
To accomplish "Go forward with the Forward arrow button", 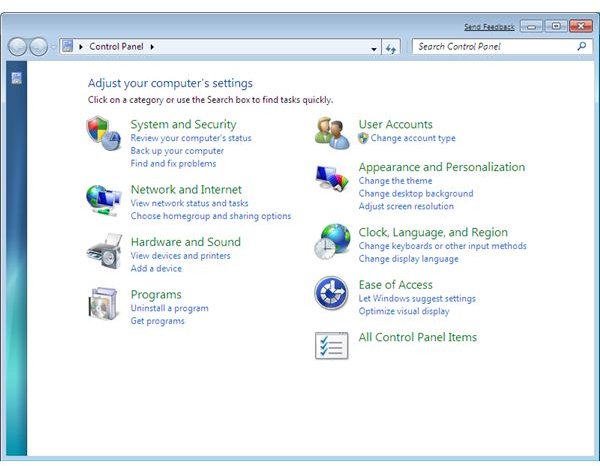I will [x=38, y=47].
